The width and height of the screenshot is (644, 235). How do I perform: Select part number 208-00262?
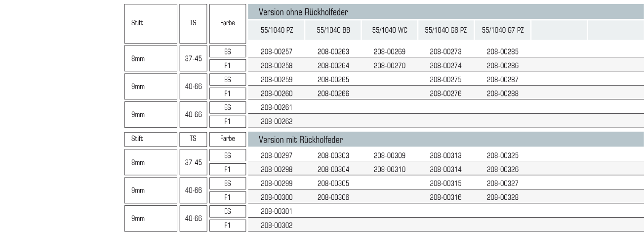point(277,121)
